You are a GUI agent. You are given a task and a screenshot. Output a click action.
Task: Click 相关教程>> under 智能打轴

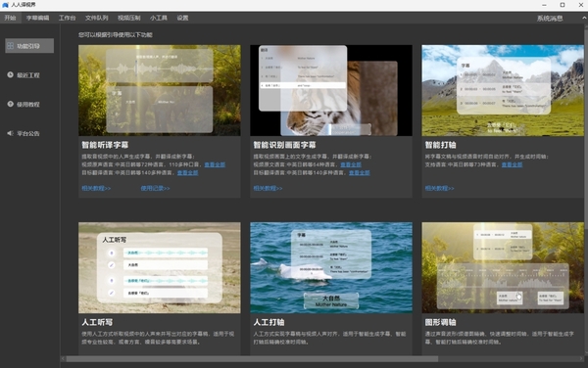click(439, 188)
